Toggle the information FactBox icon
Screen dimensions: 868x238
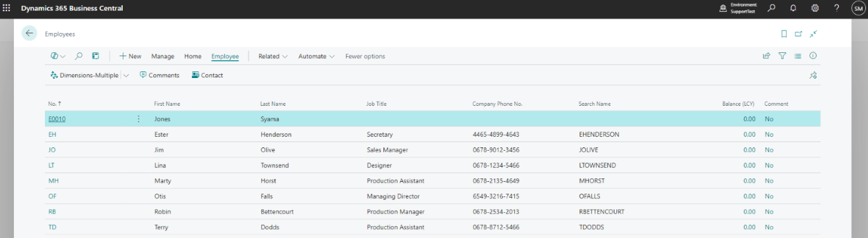pyautogui.click(x=813, y=56)
